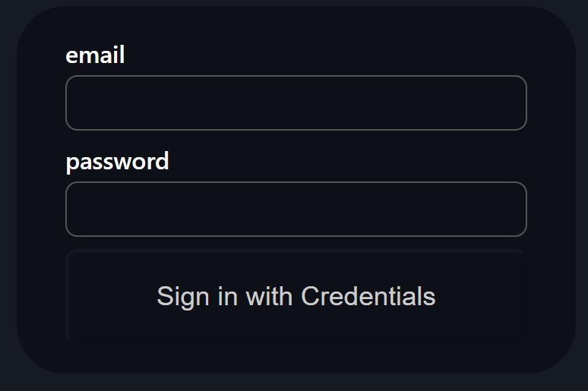Click the password label text

pyautogui.click(x=117, y=162)
